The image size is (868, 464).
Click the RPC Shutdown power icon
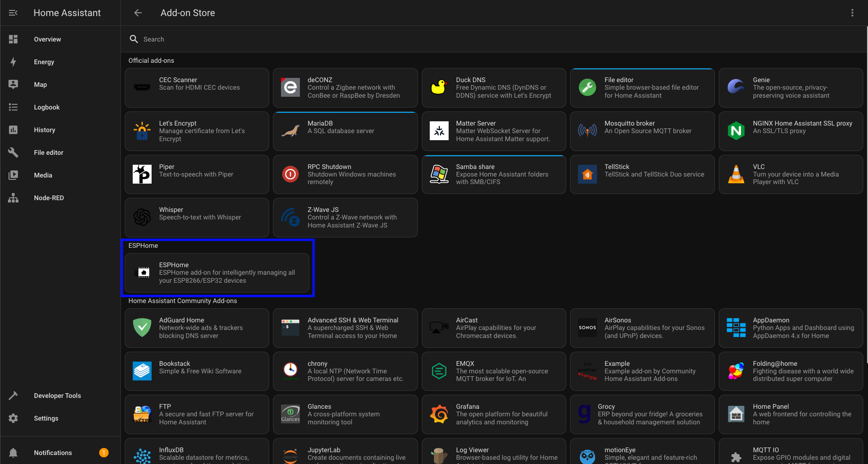pyautogui.click(x=290, y=174)
